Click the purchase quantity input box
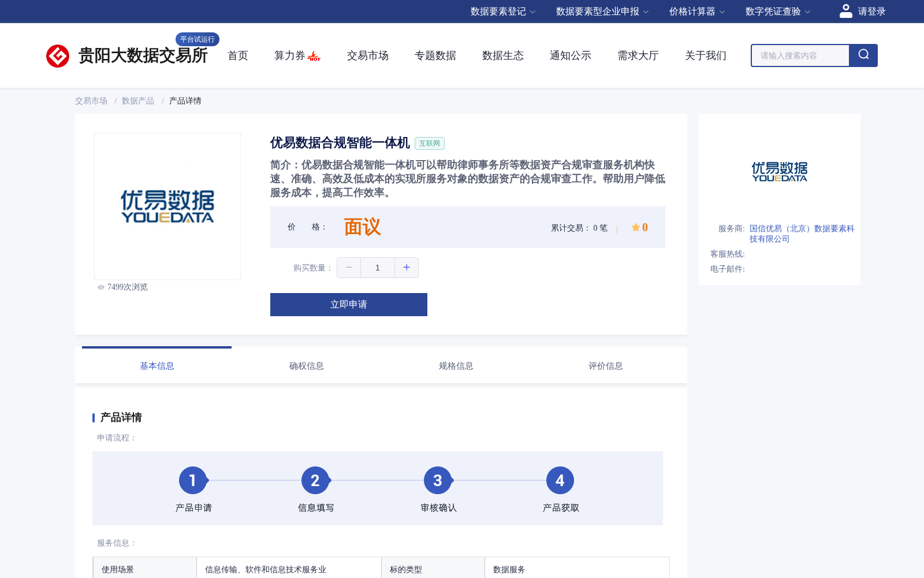Screen dimensions: 924x578 coord(378,268)
